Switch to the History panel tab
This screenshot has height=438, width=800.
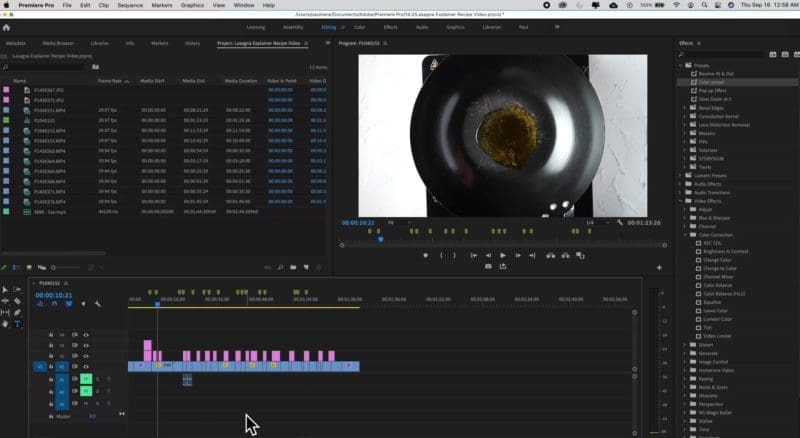pyautogui.click(x=192, y=43)
